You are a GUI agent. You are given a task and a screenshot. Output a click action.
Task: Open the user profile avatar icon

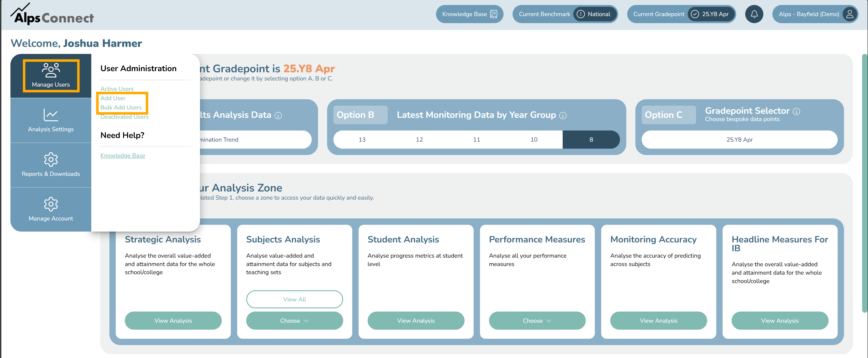(850, 14)
